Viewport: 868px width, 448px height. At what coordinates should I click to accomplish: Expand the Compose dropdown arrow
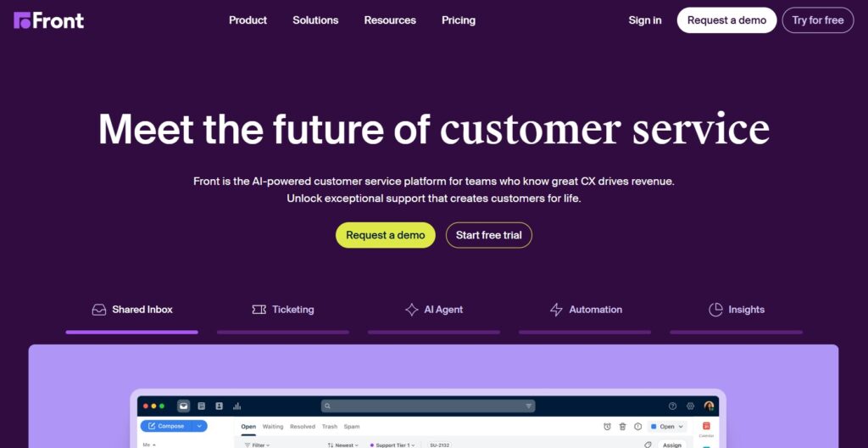click(x=199, y=426)
